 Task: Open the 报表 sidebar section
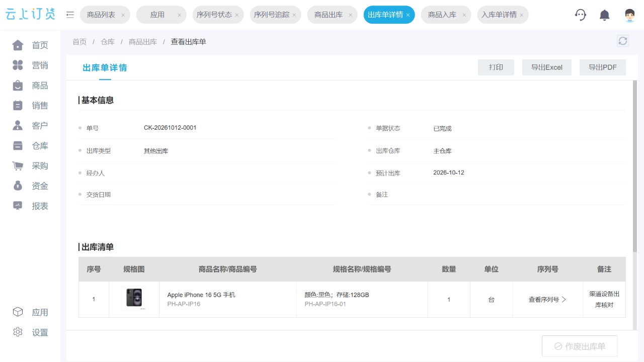30,206
